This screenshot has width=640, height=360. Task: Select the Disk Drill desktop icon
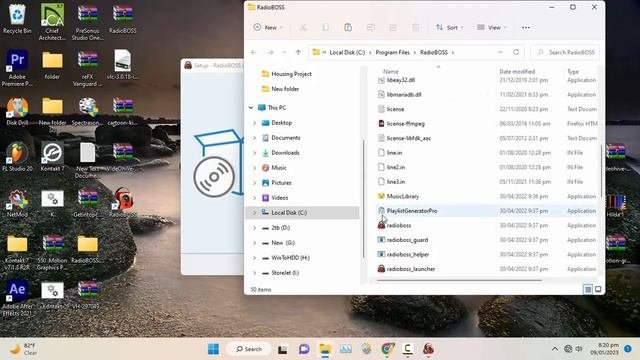[17, 111]
